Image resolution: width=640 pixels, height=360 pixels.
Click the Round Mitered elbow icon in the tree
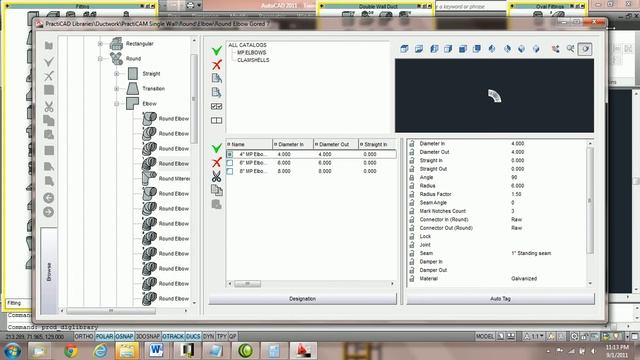coord(149,178)
